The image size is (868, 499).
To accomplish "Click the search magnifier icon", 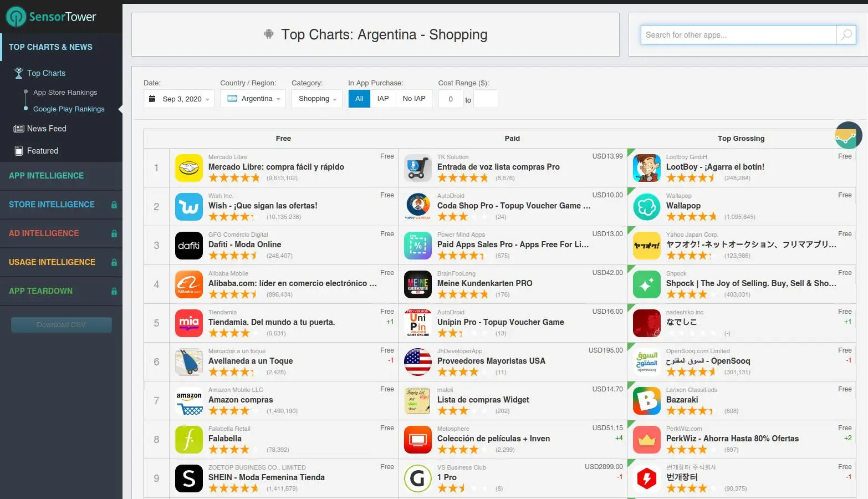I will point(846,35).
